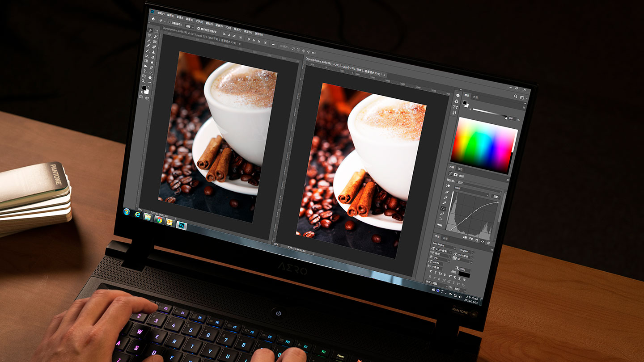Launch Google Chrome from the taskbar
Screen dimensions: 644x362
[x=160, y=221]
